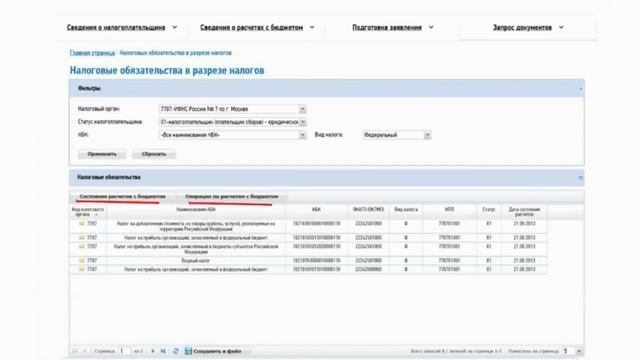Click the diskette icon beside Сохранить в файл
Screen dimensions: 640x360
pos(188,351)
